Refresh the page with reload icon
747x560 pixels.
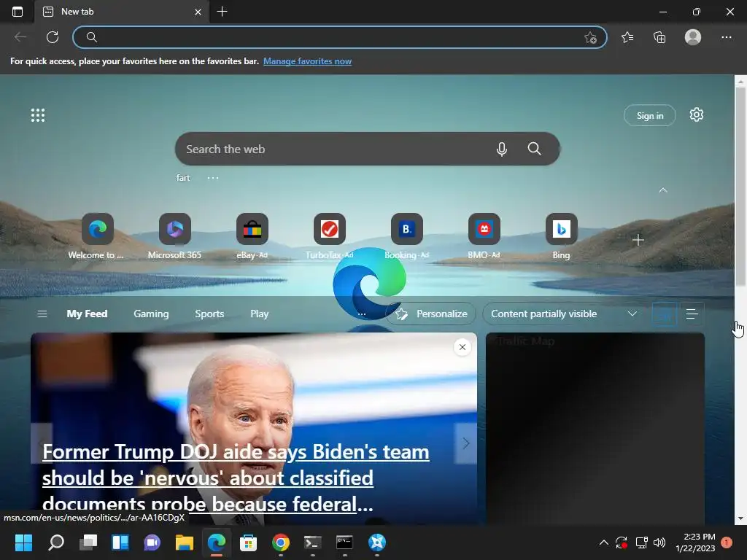[53, 37]
